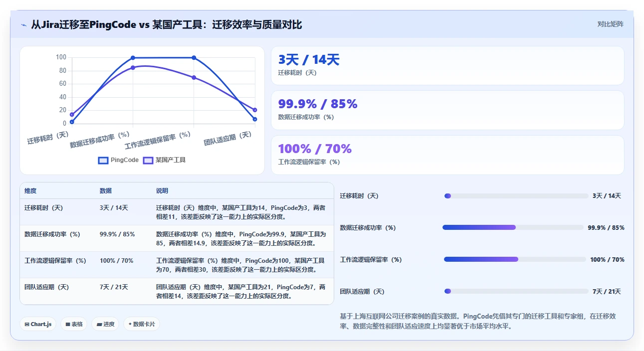Click 某国产工具 data point at 工作流逻辑保留率
644x351 pixels.
(194, 77)
